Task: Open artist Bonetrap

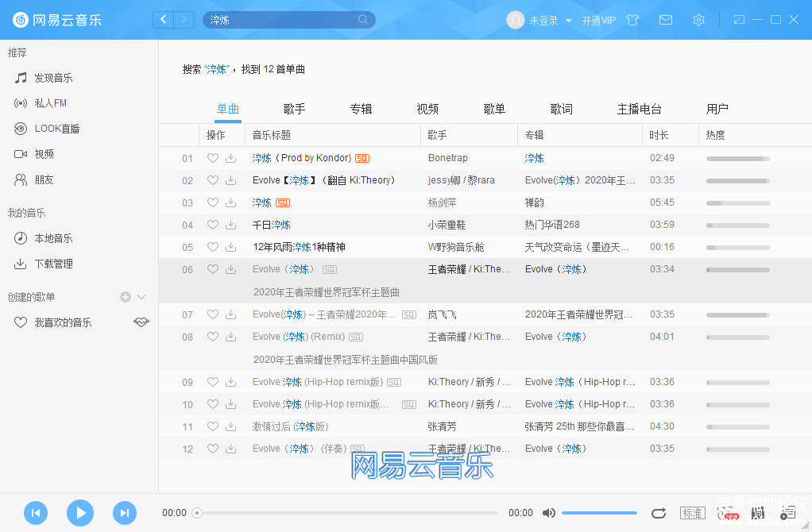Action: click(448, 158)
